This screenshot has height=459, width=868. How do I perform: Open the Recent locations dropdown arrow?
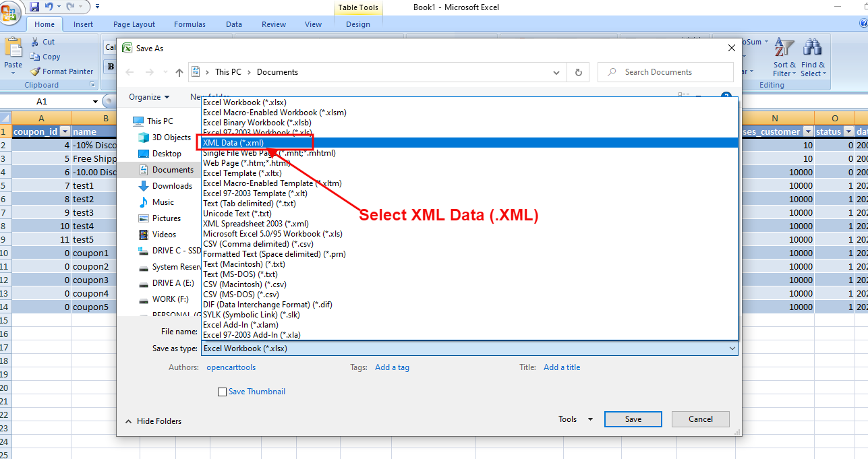165,73
